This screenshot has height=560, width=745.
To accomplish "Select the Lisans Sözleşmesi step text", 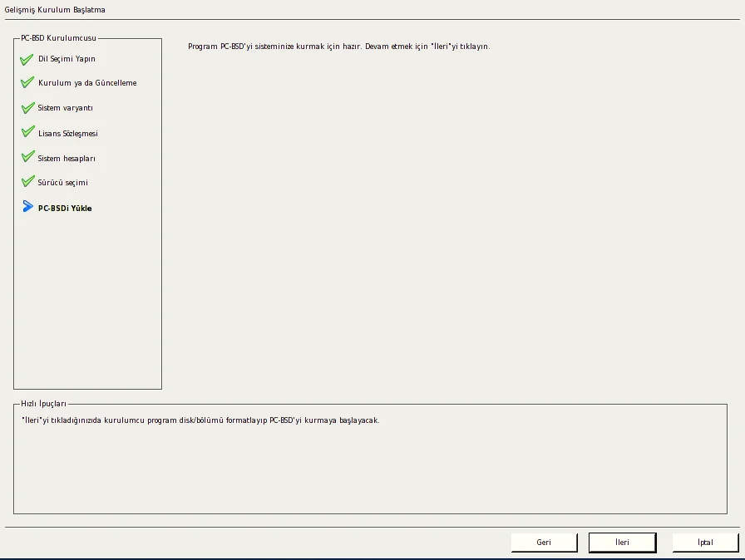I will (x=68, y=134).
